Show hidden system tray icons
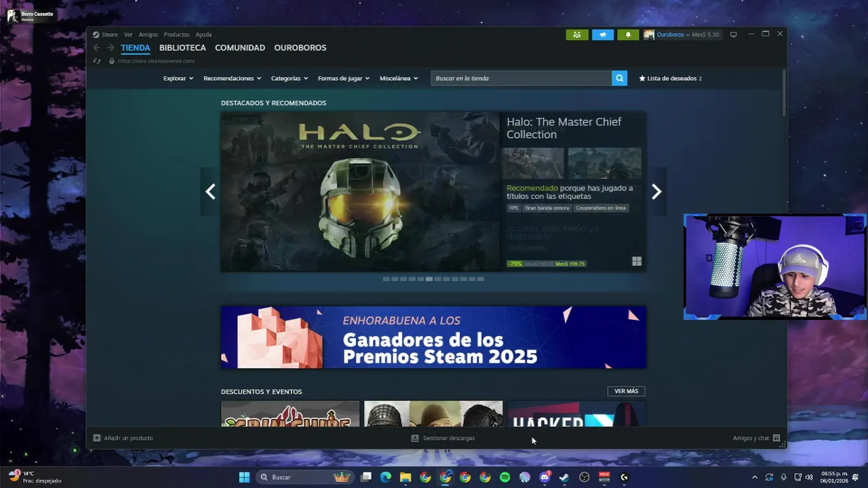Screen dimensions: 868x488 [x=754, y=477]
